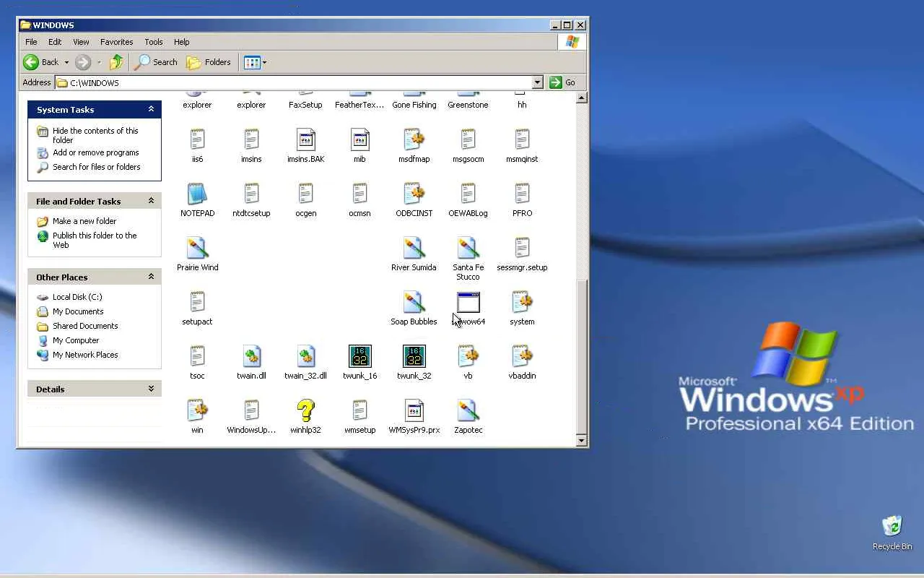Expand the Details panel
Image resolution: width=924 pixels, height=578 pixels.
tap(151, 389)
